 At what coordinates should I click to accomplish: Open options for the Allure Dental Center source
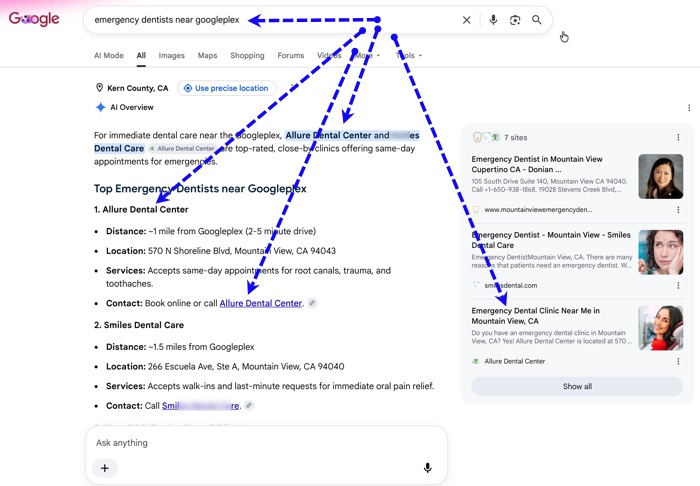click(x=678, y=361)
